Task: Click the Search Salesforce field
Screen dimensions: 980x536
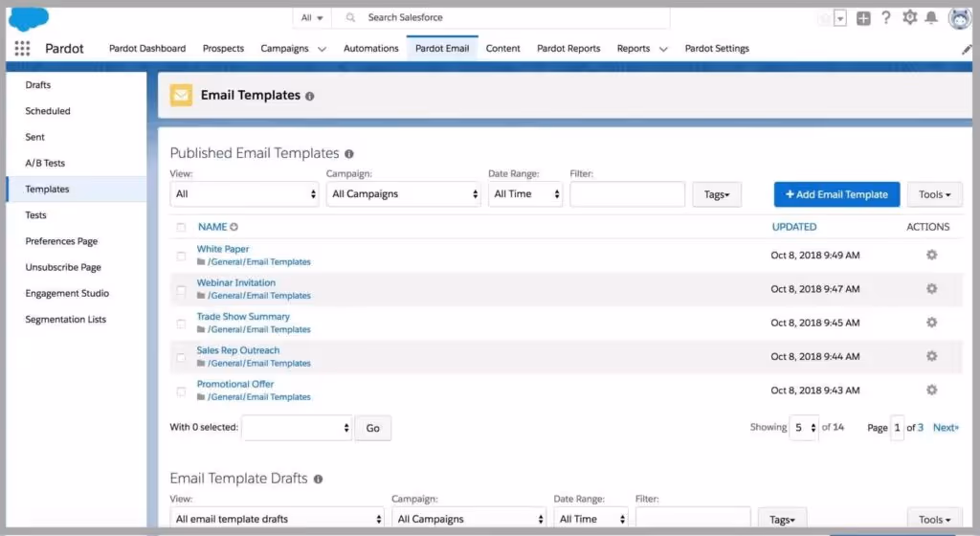Action: tap(500, 17)
